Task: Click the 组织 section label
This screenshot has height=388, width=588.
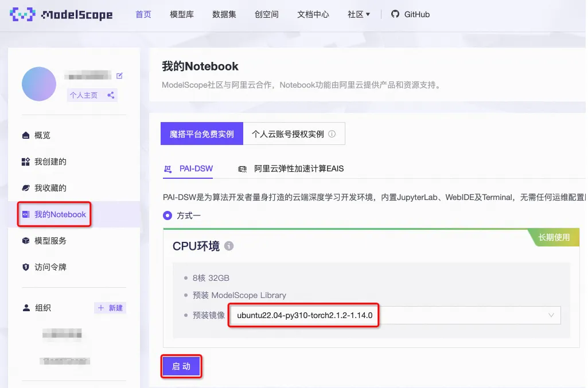Action: [43, 308]
